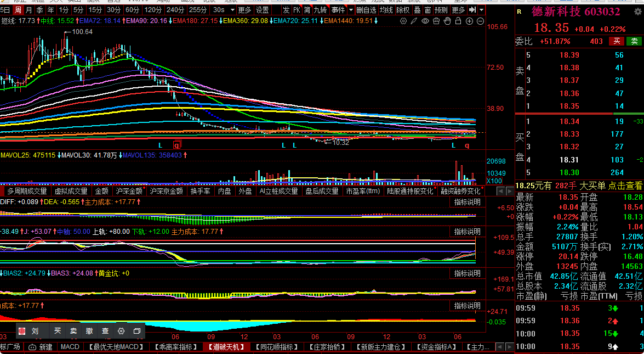Switch to the 周 weekly period

coord(17,9)
